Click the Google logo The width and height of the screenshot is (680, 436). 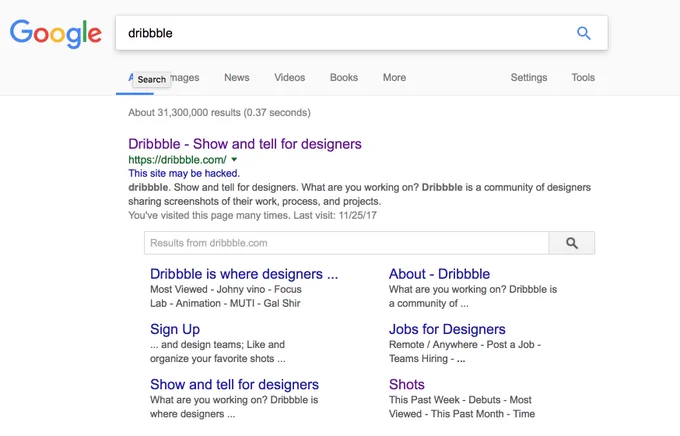click(56, 33)
